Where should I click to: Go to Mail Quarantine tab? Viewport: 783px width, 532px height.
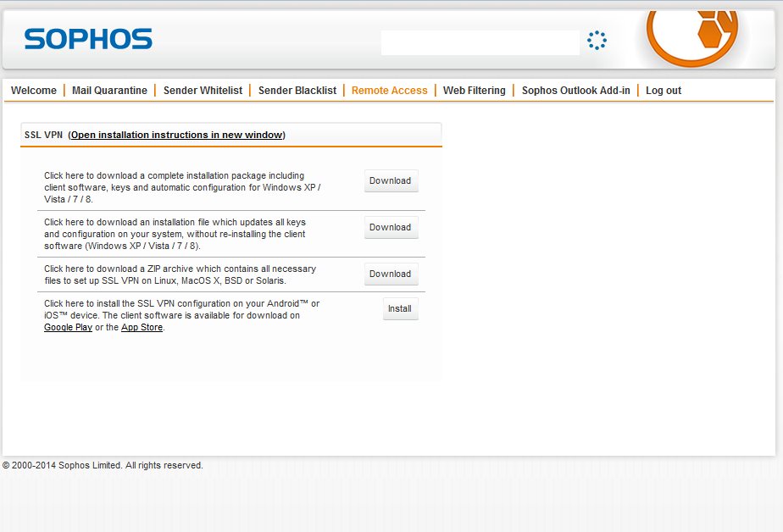(x=109, y=91)
